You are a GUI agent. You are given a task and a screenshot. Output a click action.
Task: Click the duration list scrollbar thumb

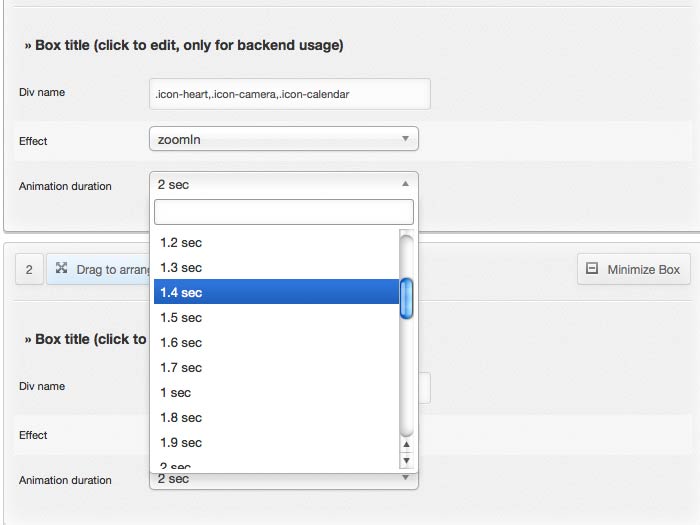[406, 298]
